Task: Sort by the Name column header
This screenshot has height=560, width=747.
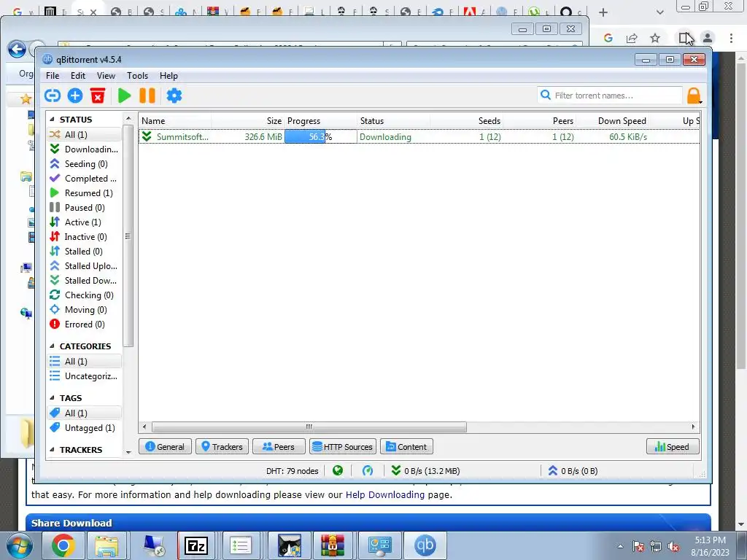Action: pos(174,121)
